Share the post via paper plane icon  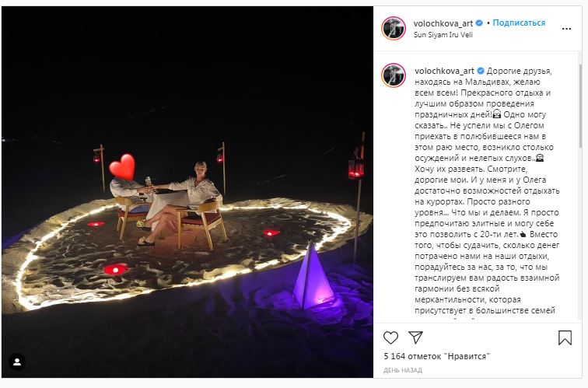(415, 337)
